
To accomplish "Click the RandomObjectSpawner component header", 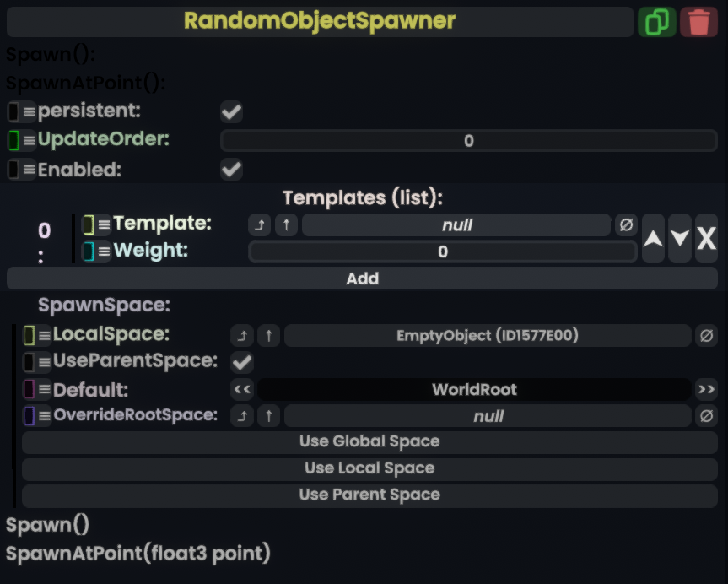I will [x=320, y=22].
